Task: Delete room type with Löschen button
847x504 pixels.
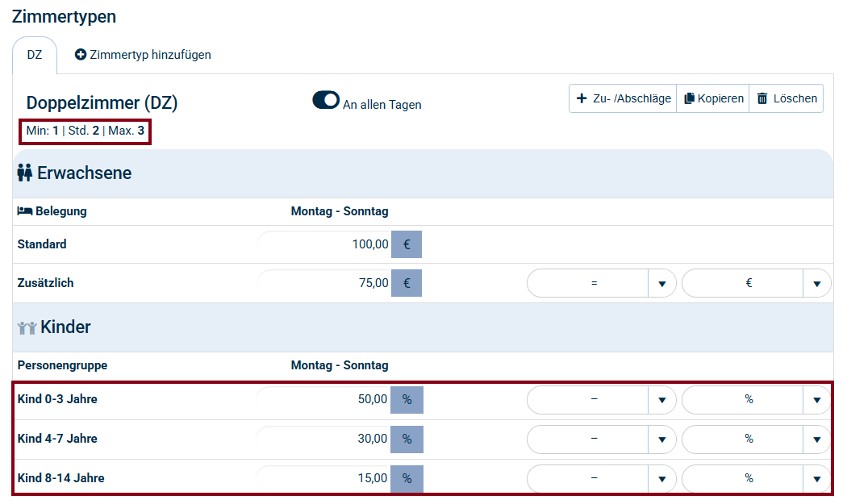Action: (786, 98)
